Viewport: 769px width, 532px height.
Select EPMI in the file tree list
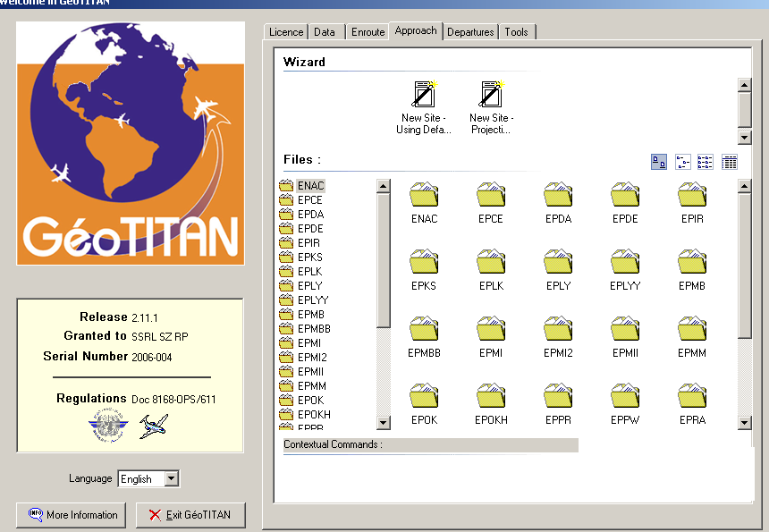click(x=309, y=342)
